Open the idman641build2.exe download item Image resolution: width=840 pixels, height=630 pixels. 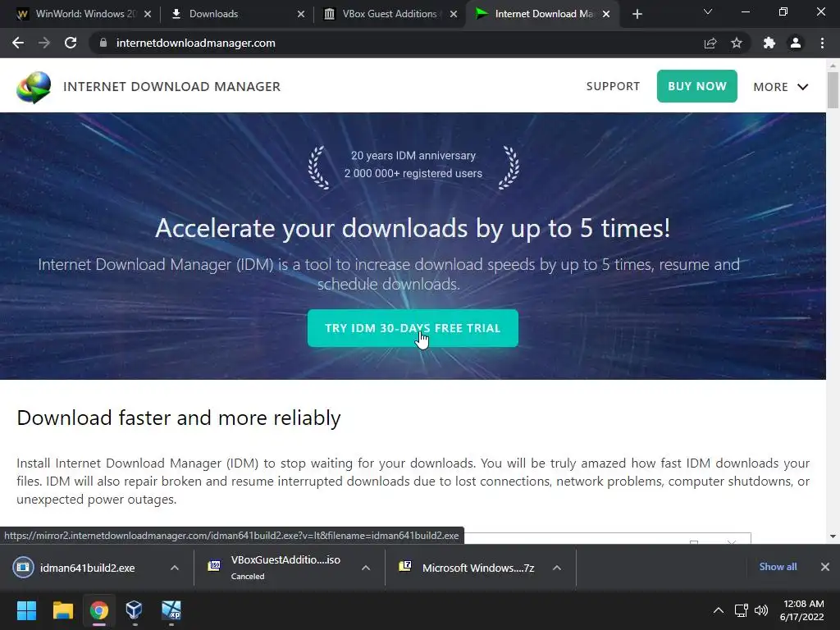click(87, 568)
